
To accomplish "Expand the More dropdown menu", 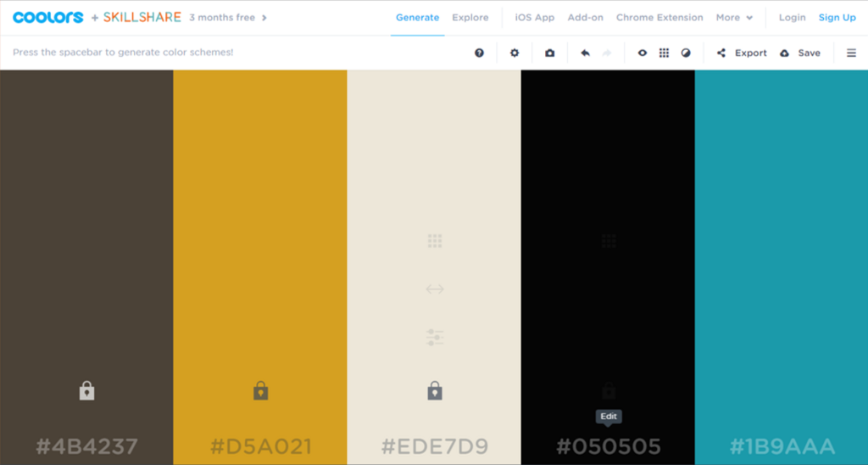I will point(734,18).
